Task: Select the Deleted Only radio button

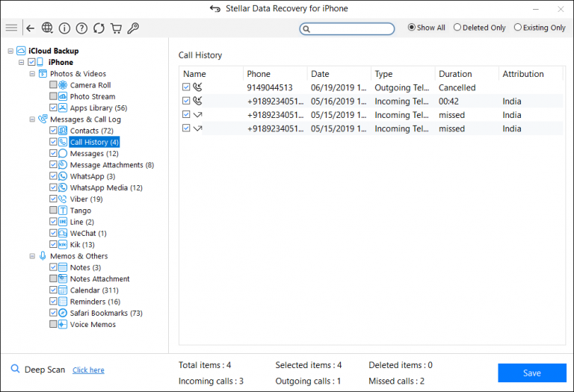Action: pyautogui.click(x=457, y=28)
